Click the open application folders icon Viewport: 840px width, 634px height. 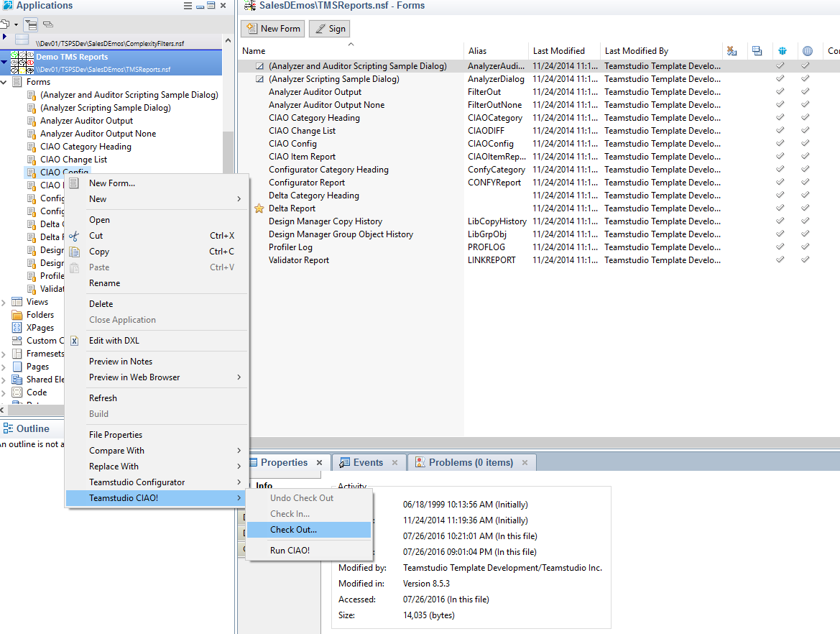click(5, 24)
